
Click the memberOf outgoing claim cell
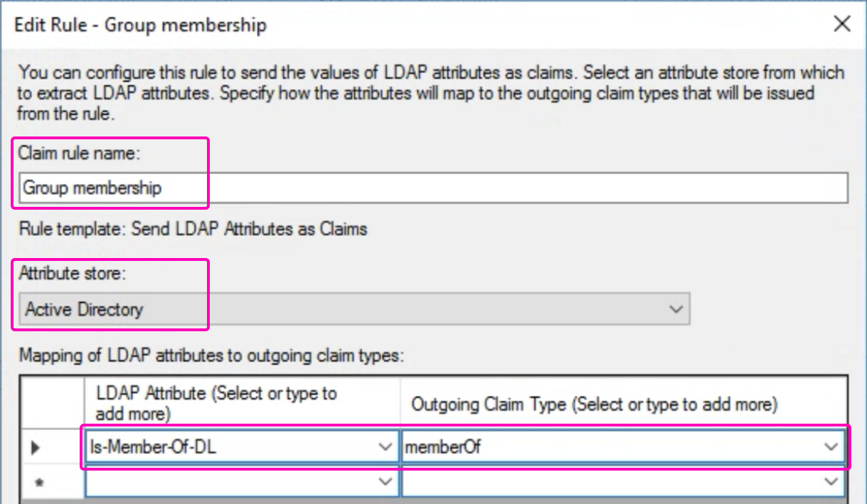tap(612, 447)
